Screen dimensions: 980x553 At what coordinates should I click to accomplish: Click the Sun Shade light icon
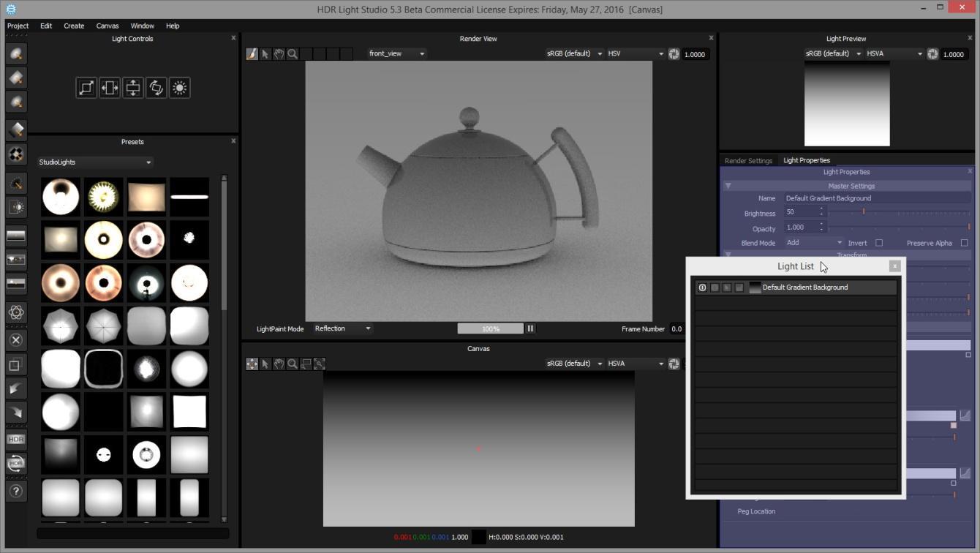pyautogui.click(x=16, y=207)
